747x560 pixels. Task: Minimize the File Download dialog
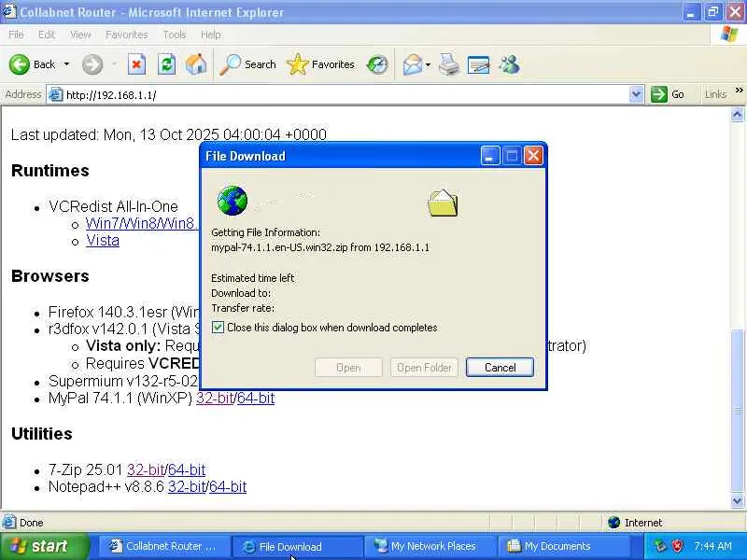click(x=489, y=155)
